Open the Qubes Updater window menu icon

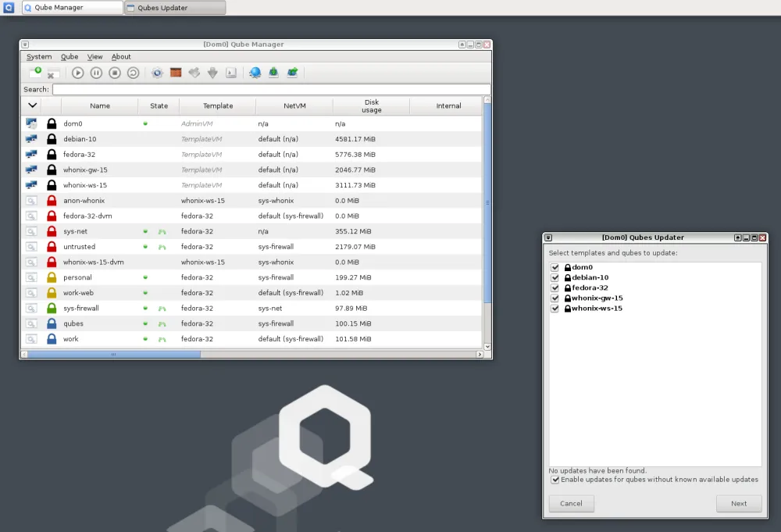coord(549,237)
